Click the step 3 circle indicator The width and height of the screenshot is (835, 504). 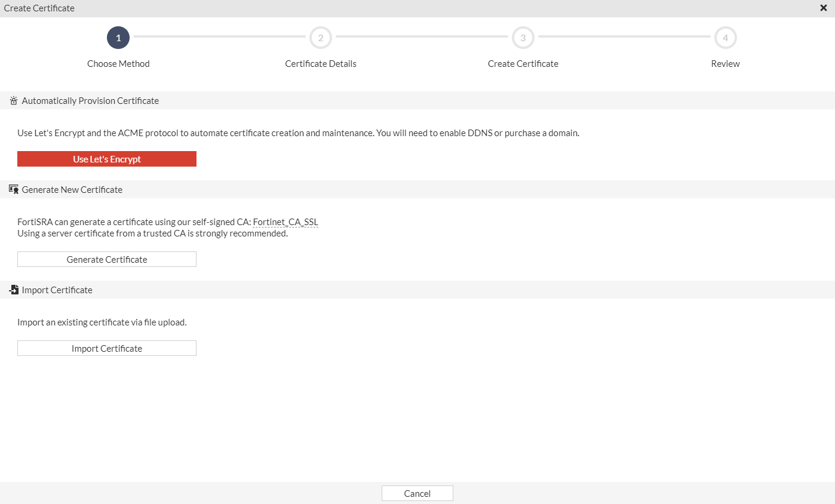[523, 38]
